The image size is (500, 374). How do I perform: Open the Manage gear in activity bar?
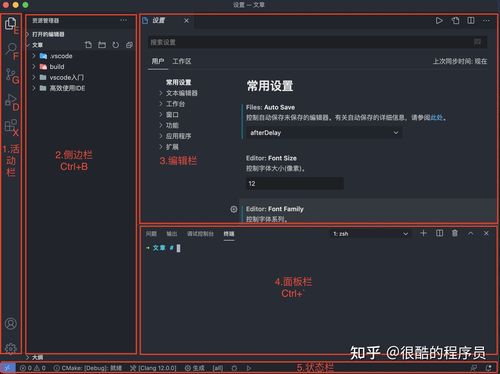pos(11,348)
